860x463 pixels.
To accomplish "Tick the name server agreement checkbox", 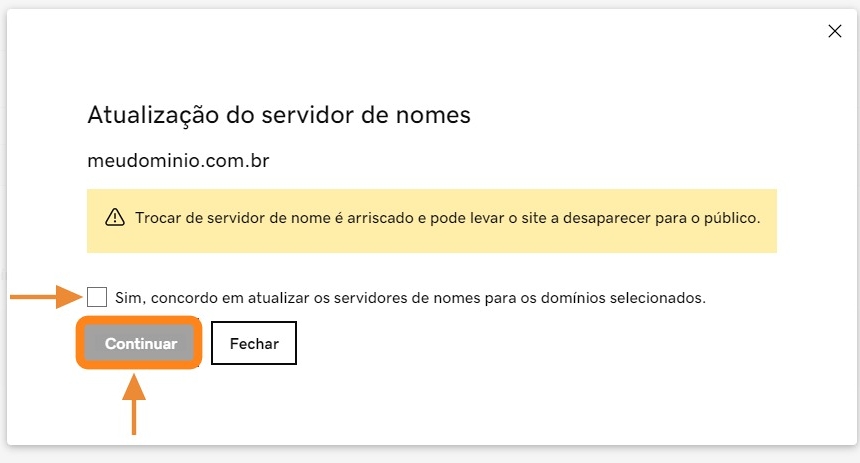I will coord(97,297).
